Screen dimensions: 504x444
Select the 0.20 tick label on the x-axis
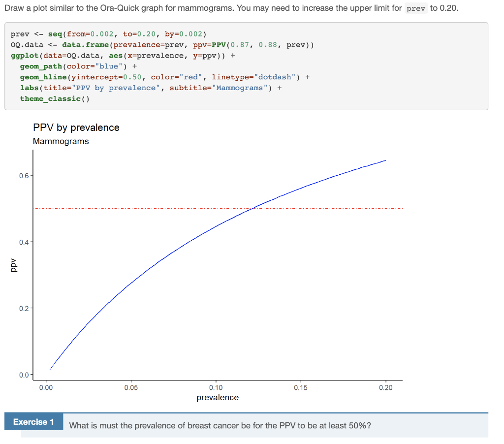click(386, 388)
